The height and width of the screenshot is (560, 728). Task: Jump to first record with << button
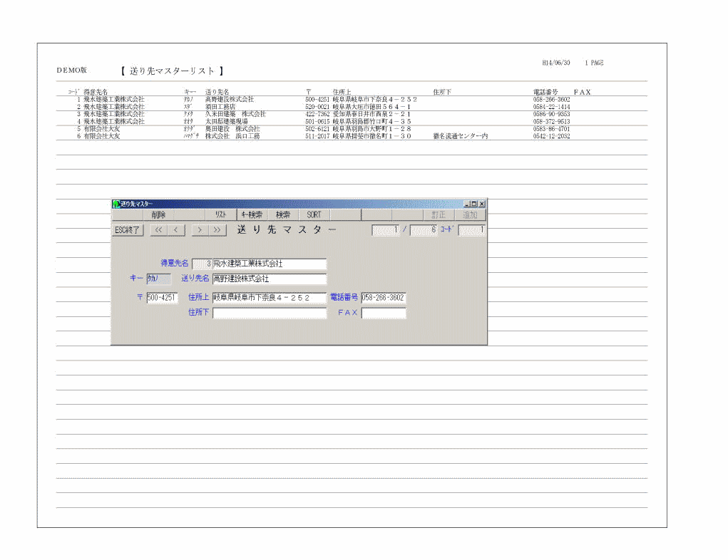(x=158, y=229)
